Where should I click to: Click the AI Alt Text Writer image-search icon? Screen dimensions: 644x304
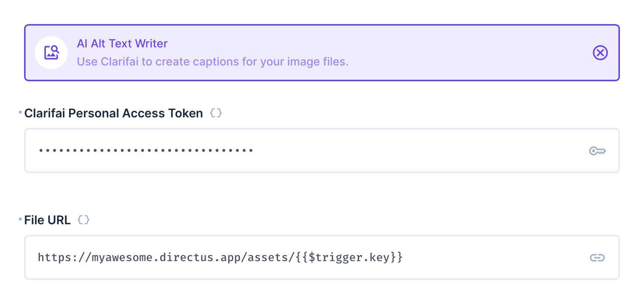(52, 53)
